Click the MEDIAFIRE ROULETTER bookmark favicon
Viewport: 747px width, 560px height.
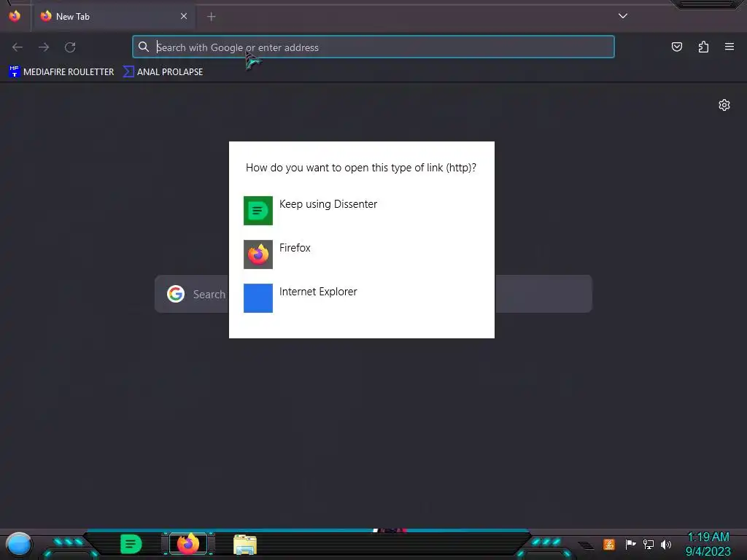(15, 72)
